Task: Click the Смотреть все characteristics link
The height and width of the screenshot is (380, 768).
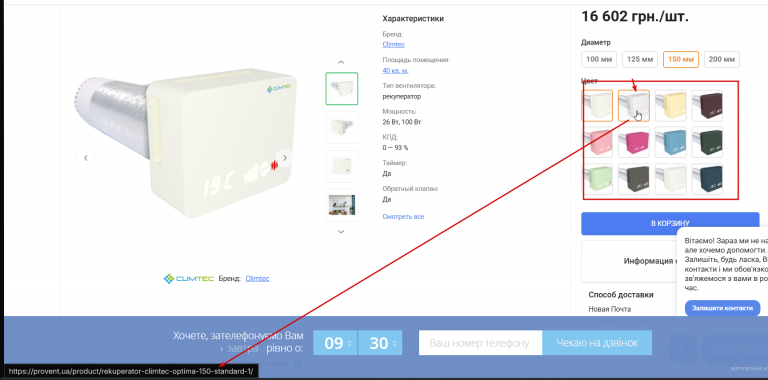Action: (x=403, y=216)
